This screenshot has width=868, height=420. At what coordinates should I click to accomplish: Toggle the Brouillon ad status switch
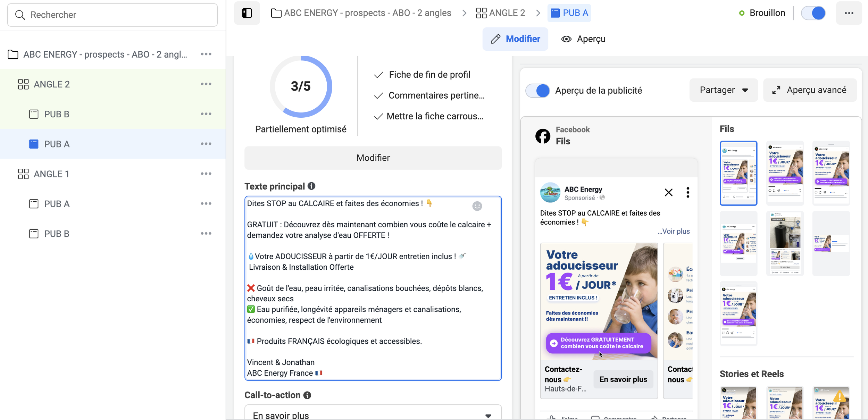coord(813,13)
